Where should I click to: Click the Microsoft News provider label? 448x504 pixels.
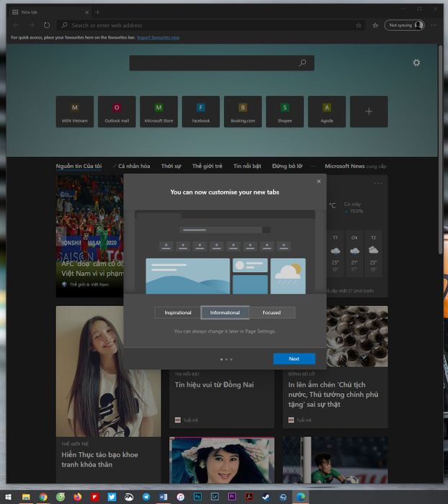[344, 166]
